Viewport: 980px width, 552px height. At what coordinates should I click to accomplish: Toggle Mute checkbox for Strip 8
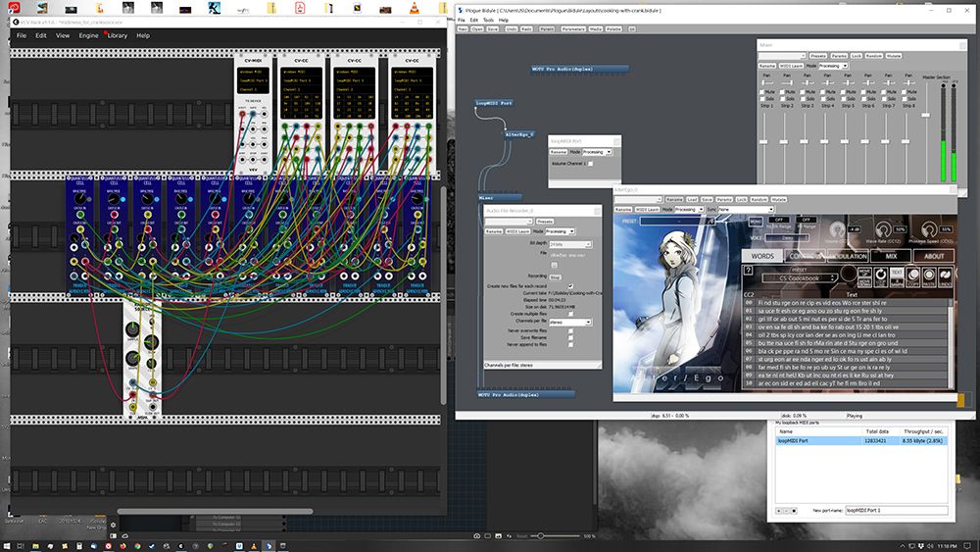[904, 92]
